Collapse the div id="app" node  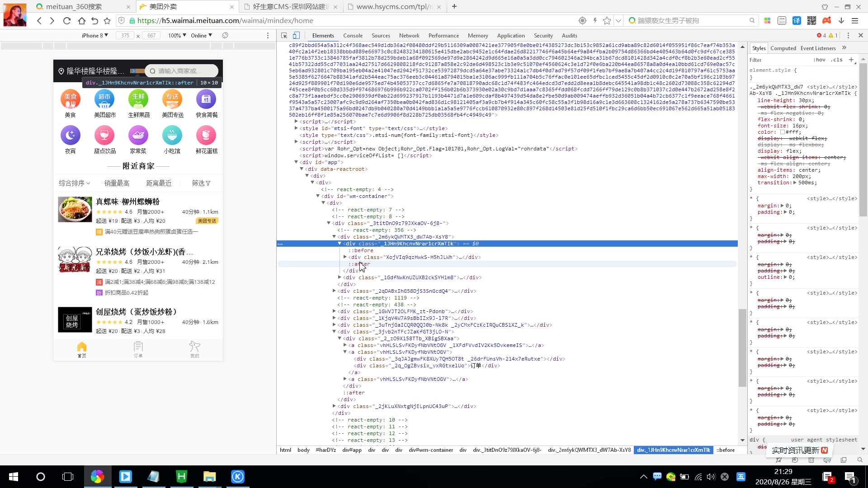pyautogui.click(x=296, y=162)
